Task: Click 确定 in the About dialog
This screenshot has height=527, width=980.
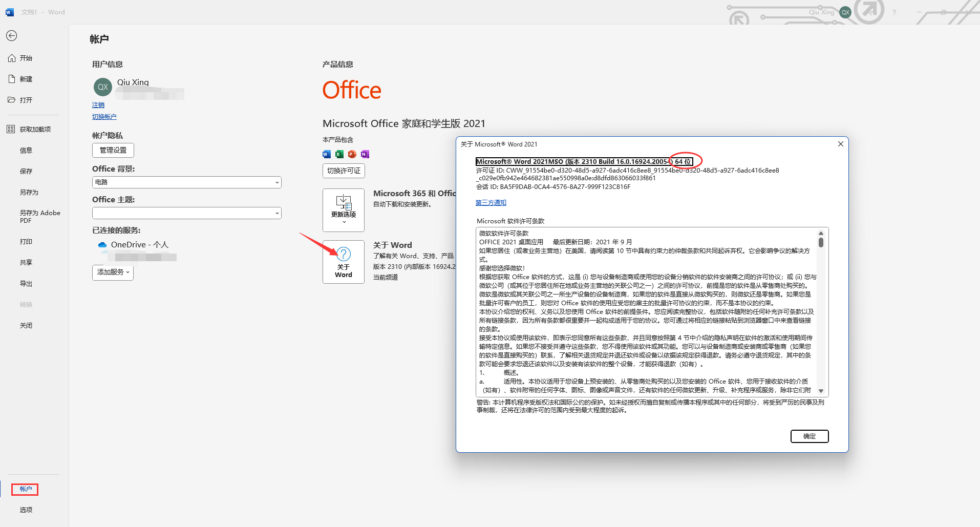Action: click(809, 436)
